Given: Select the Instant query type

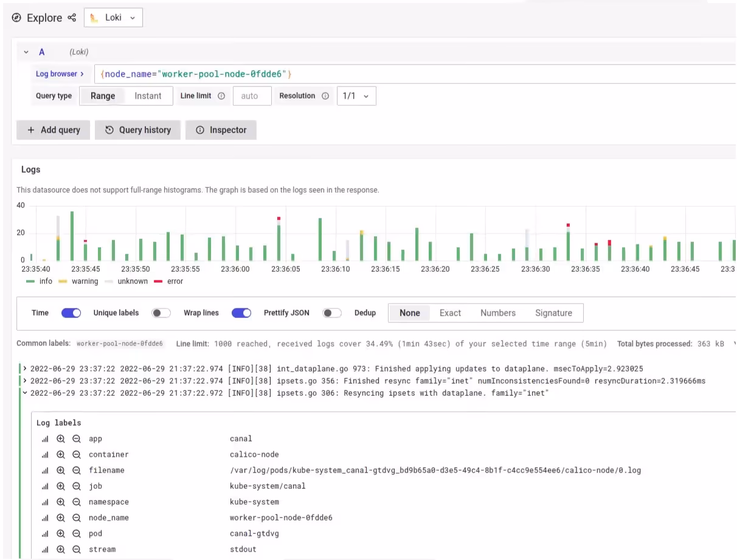Looking at the screenshot, I should [148, 96].
